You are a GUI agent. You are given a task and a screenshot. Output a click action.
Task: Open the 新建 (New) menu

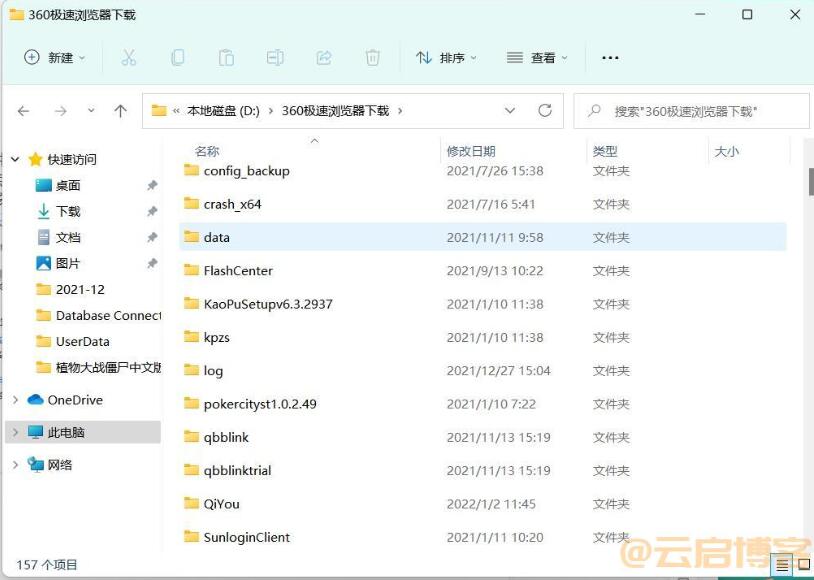click(54, 58)
